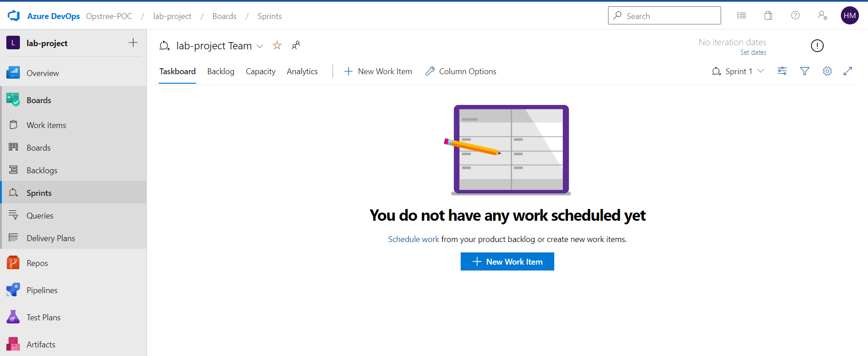Viewport: 868px width, 356px height.
Task: Open Repos hub
Action: [x=73, y=263]
